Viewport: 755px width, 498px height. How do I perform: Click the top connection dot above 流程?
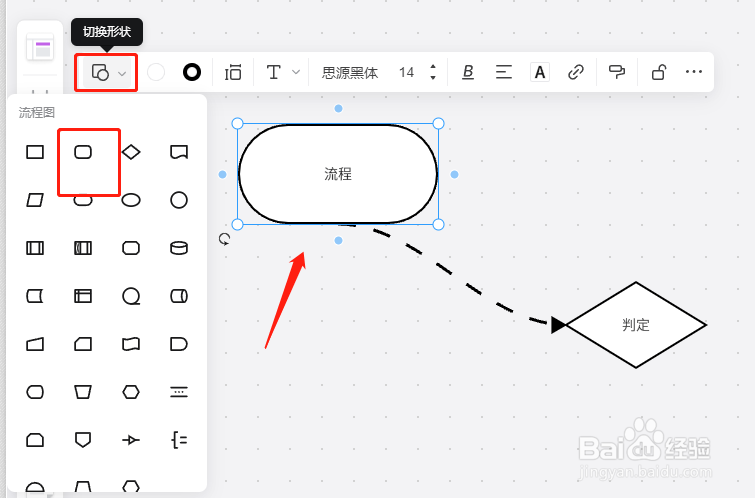click(x=338, y=109)
